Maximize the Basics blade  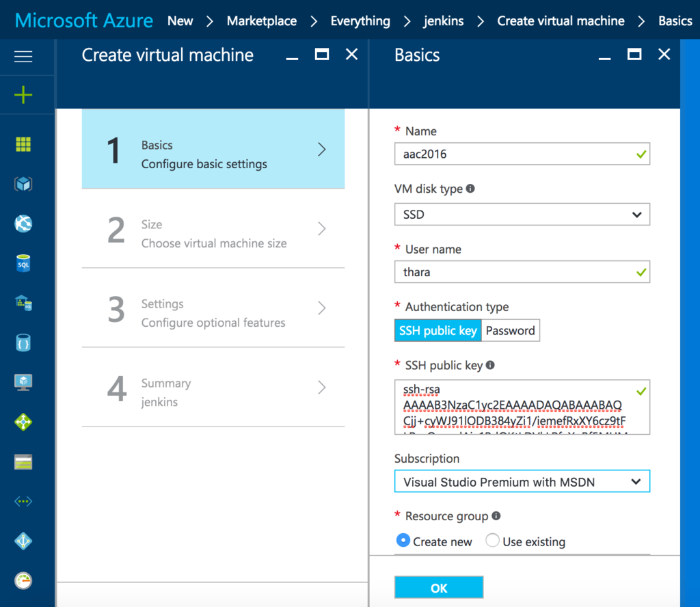pyautogui.click(x=634, y=55)
